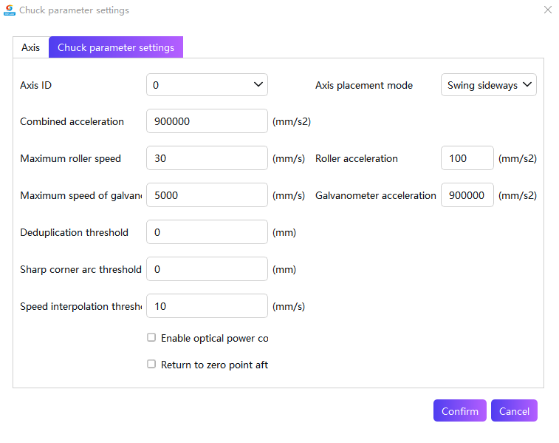Click the Sharp corner arc threshold field

pyautogui.click(x=207, y=269)
